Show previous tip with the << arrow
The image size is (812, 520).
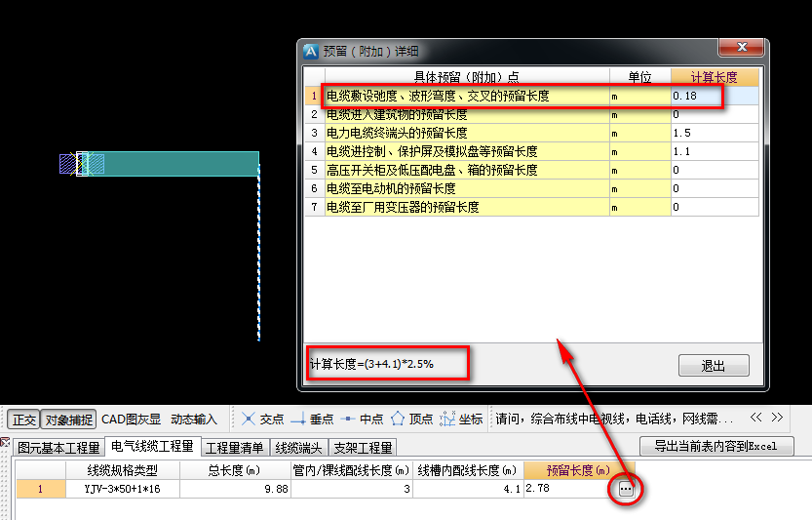pyautogui.click(x=756, y=418)
